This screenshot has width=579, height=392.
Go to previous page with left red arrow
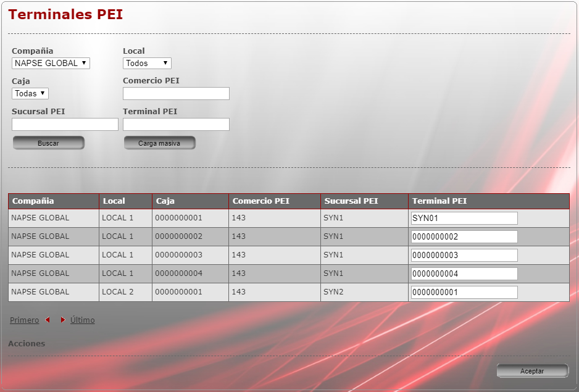pos(48,320)
